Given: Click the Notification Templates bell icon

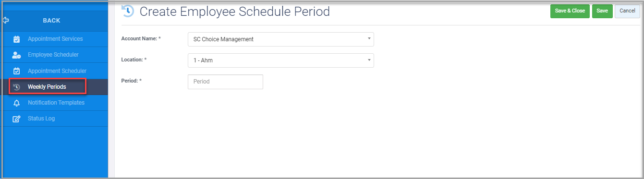Looking at the screenshot, I should (16, 103).
